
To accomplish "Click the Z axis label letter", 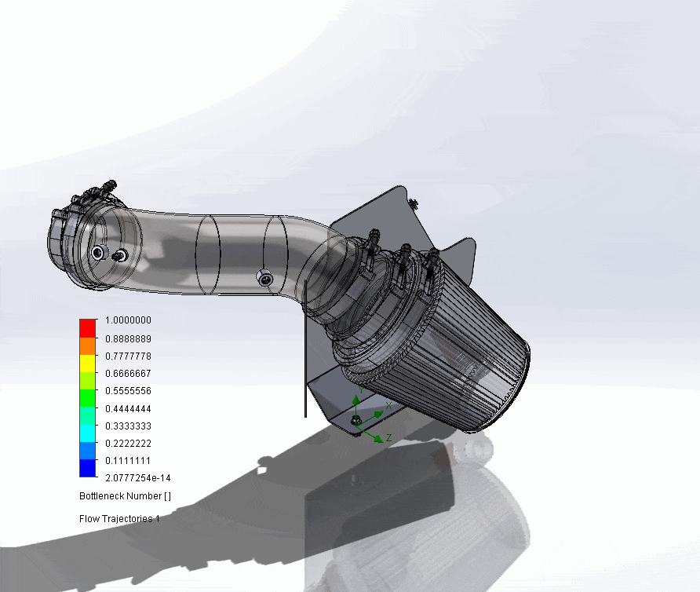I will (388, 437).
